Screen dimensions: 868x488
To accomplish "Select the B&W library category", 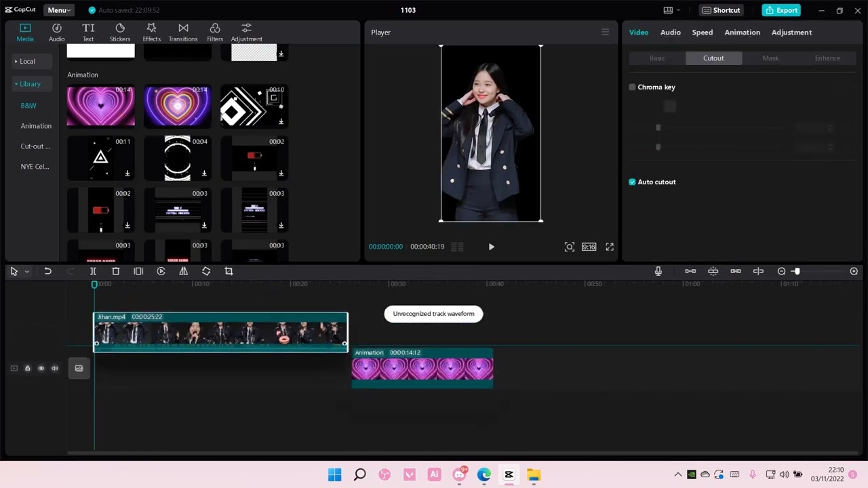I will pos(28,106).
